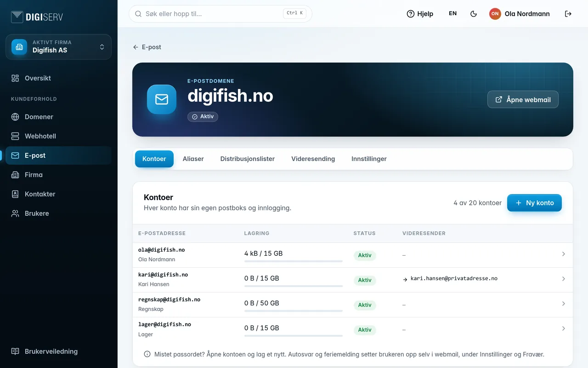Open Domener in sidebar
The image size is (588, 368).
tap(58, 117)
